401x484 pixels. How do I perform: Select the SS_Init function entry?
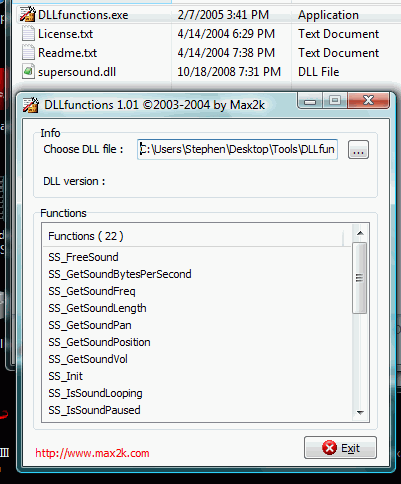66,376
